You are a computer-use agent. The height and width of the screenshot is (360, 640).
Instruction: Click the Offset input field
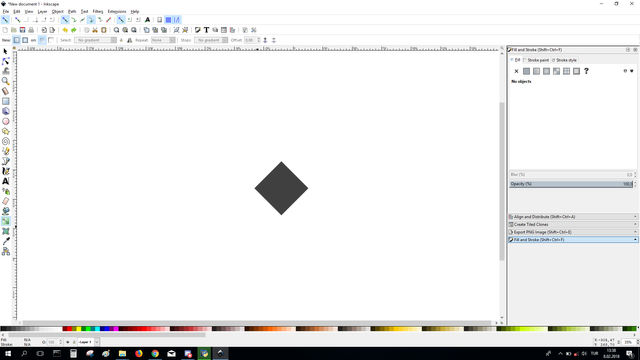(x=250, y=40)
